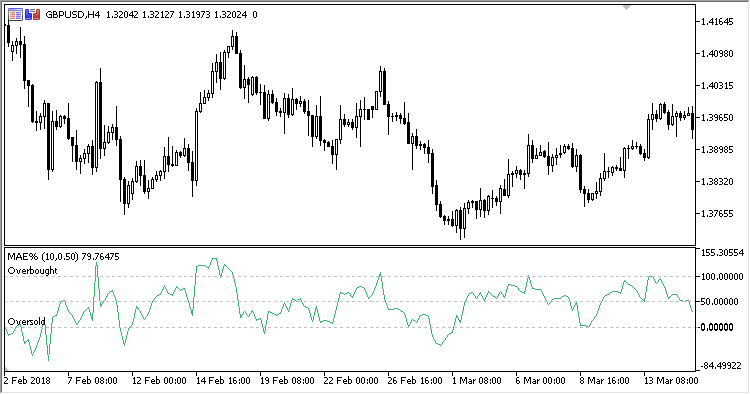Click the 7 Feb 08:00 time label

(92, 381)
